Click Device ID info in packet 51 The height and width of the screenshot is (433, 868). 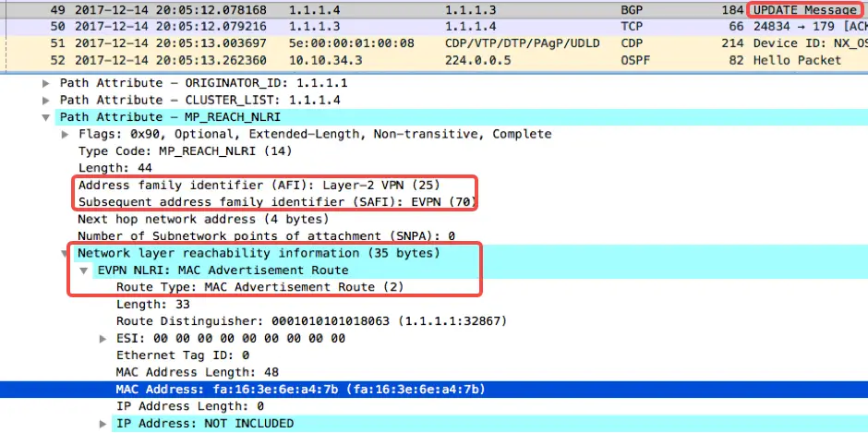click(x=811, y=43)
